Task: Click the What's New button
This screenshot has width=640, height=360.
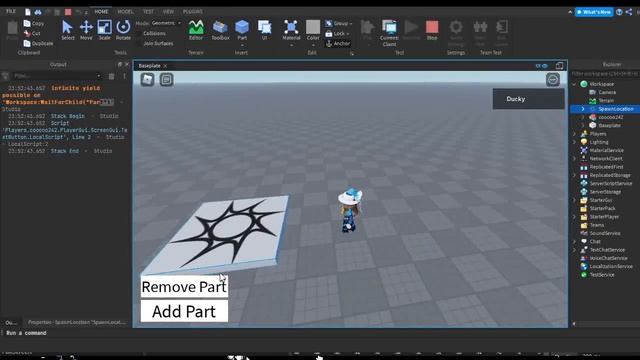Action: point(594,12)
